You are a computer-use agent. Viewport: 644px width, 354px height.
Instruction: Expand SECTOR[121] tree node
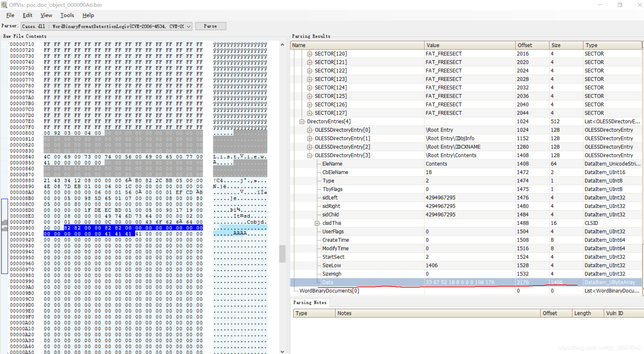click(x=309, y=62)
